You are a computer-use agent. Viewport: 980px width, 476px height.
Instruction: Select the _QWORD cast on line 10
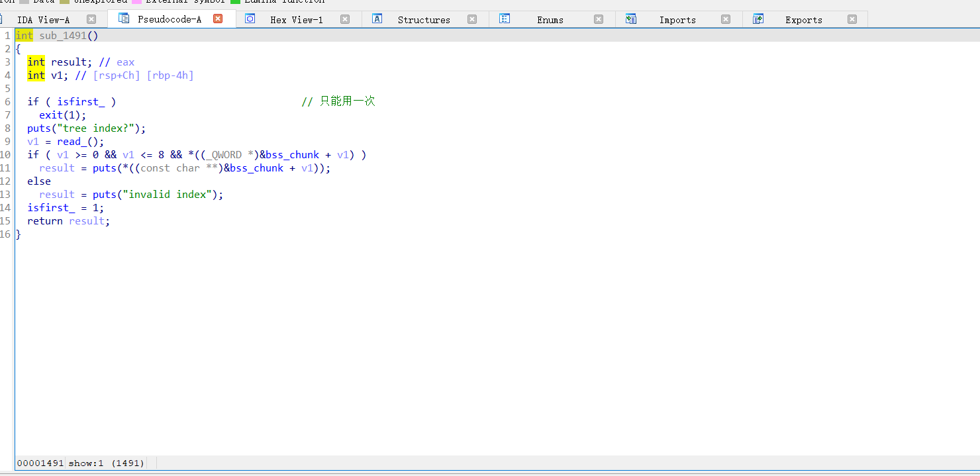224,155
